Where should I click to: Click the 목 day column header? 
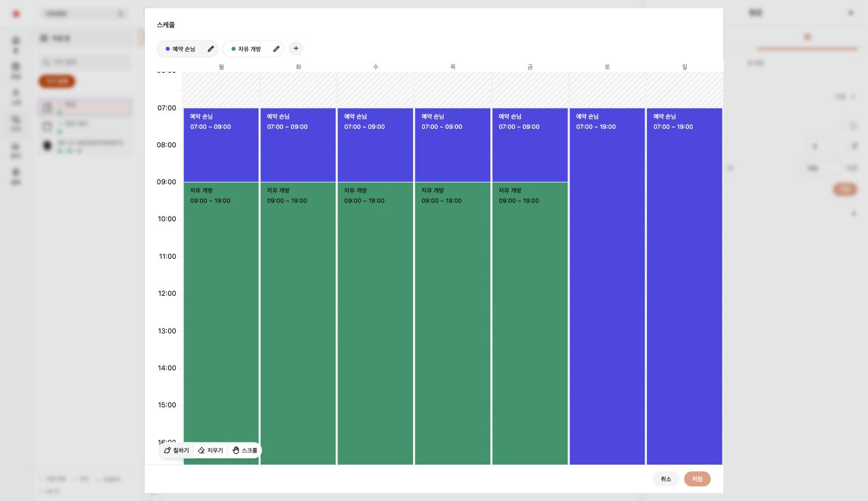453,67
